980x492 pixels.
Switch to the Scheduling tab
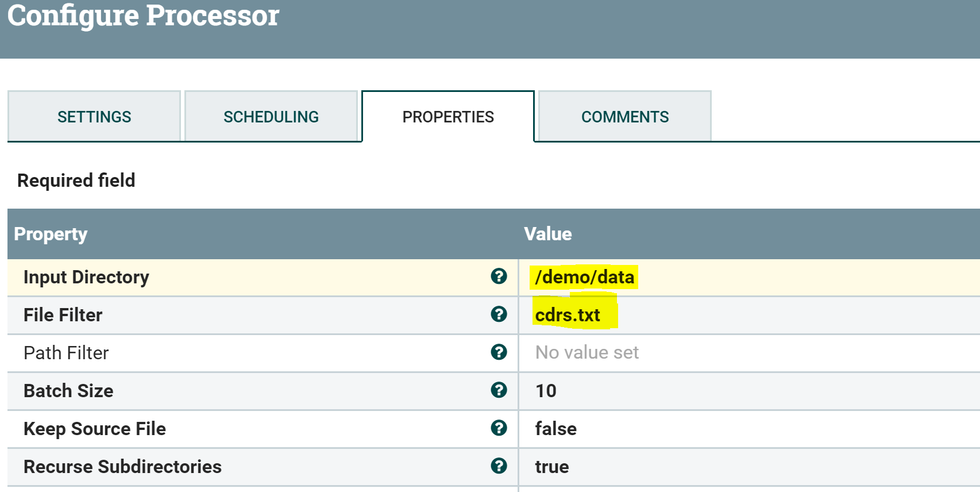[271, 117]
